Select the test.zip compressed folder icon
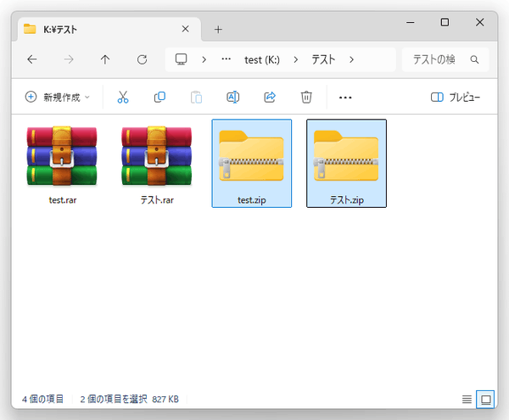The width and height of the screenshot is (509, 420). tap(251, 155)
